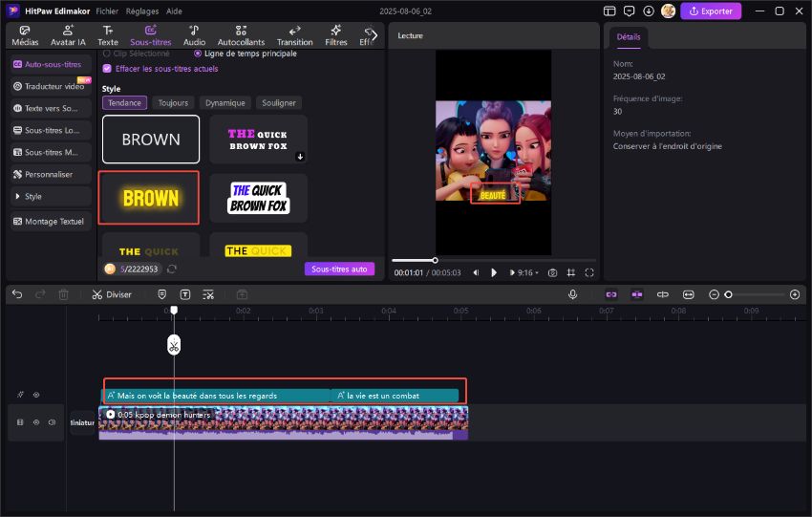
Task: Mute the video track audio
Action: pos(52,422)
